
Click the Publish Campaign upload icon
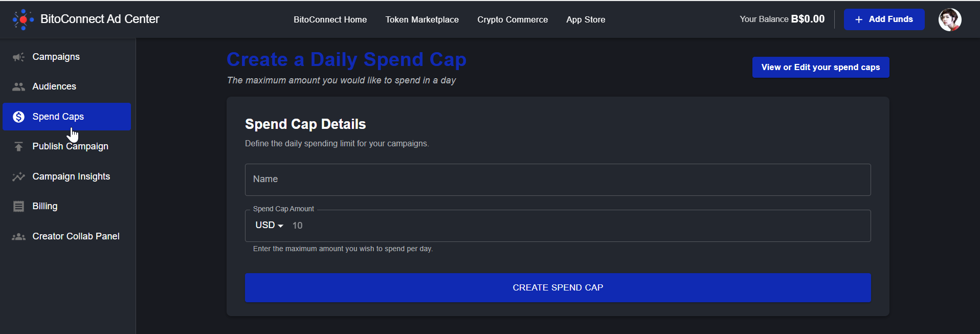(x=19, y=146)
